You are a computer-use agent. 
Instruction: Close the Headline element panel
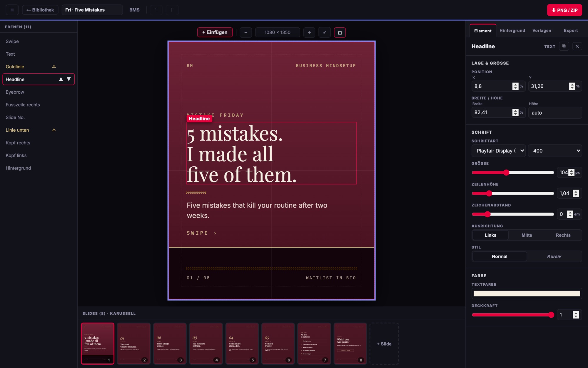pos(577,46)
